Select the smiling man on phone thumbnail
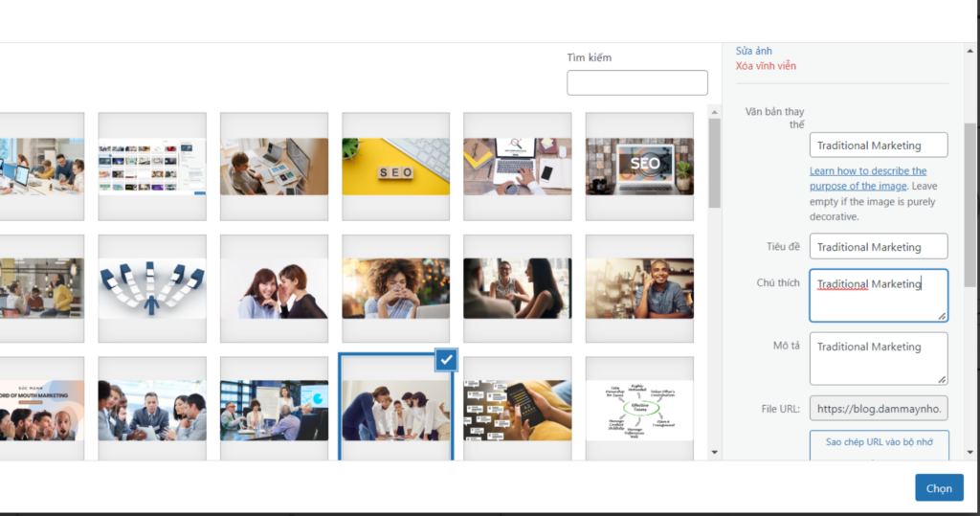The width and height of the screenshot is (980, 516). (x=639, y=288)
